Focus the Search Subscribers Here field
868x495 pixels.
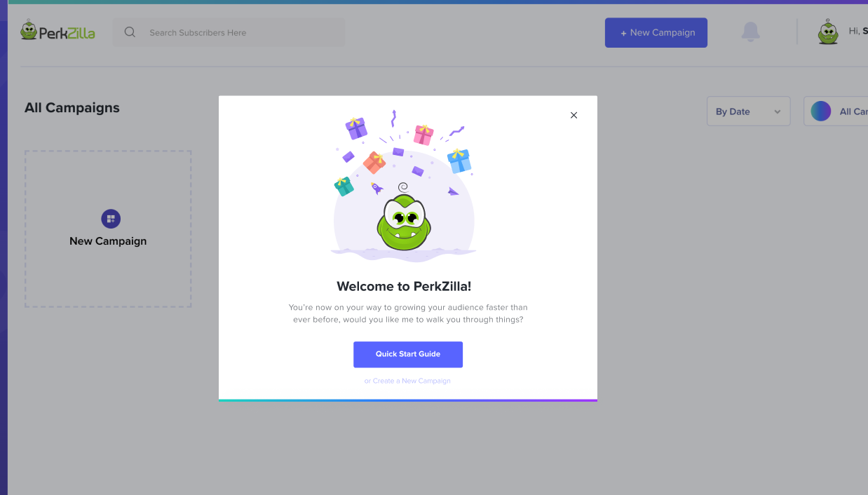point(229,32)
